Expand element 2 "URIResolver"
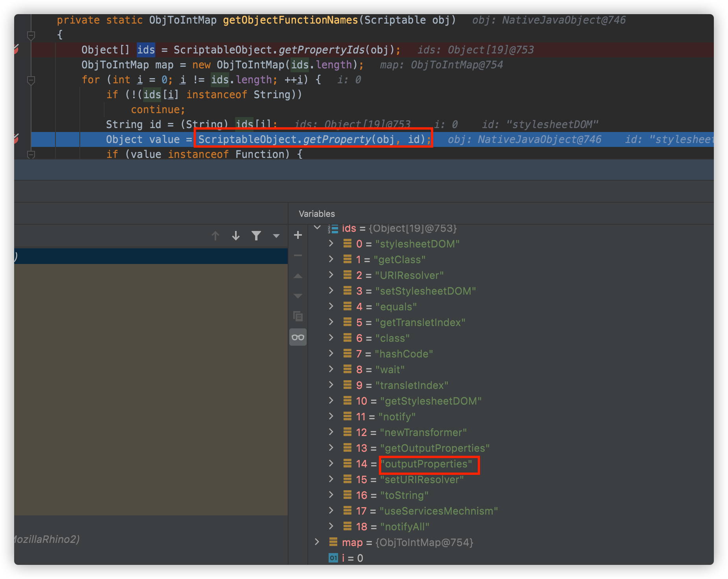728x579 pixels. pyautogui.click(x=331, y=275)
